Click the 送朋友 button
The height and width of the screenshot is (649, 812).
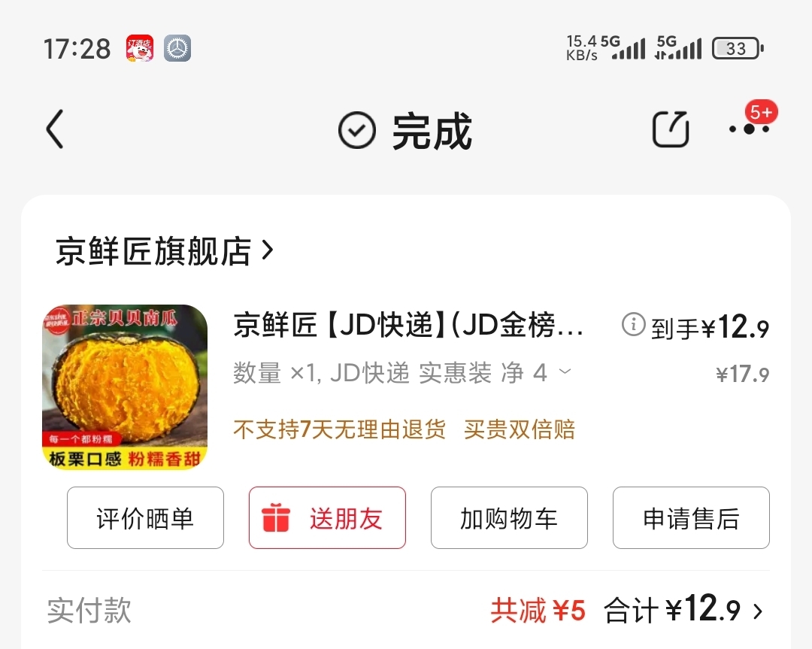pyautogui.click(x=327, y=517)
